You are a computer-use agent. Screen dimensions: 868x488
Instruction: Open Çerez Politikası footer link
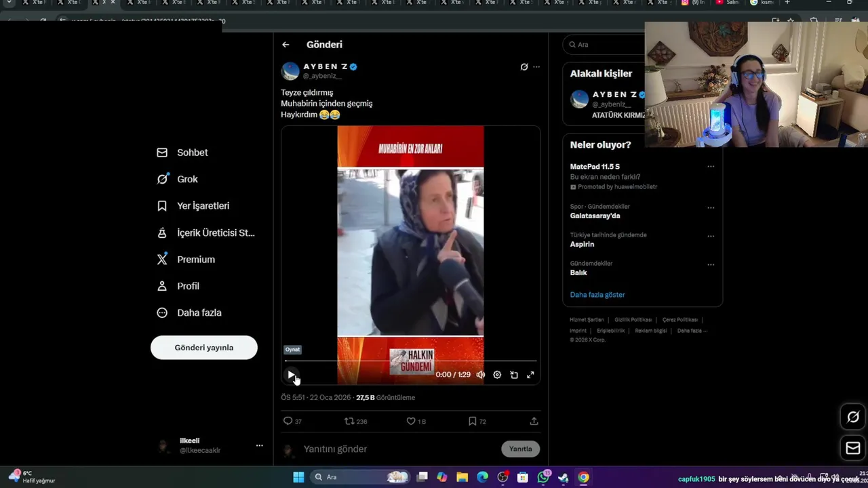point(680,320)
